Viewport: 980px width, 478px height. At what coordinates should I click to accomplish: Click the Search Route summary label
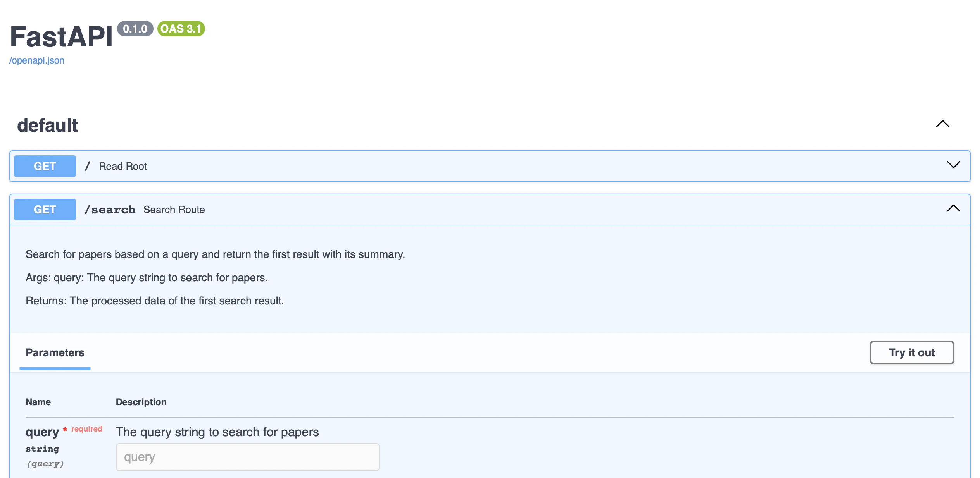pyautogui.click(x=174, y=210)
